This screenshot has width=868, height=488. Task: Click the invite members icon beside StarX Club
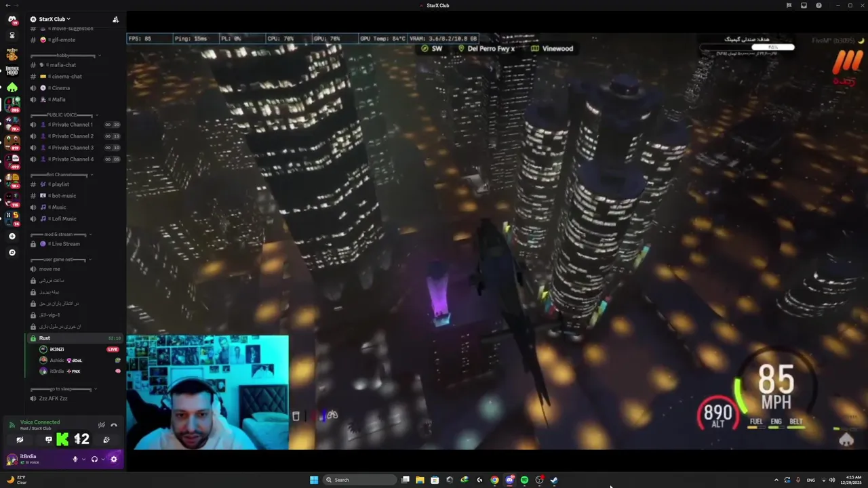click(115, 19)
